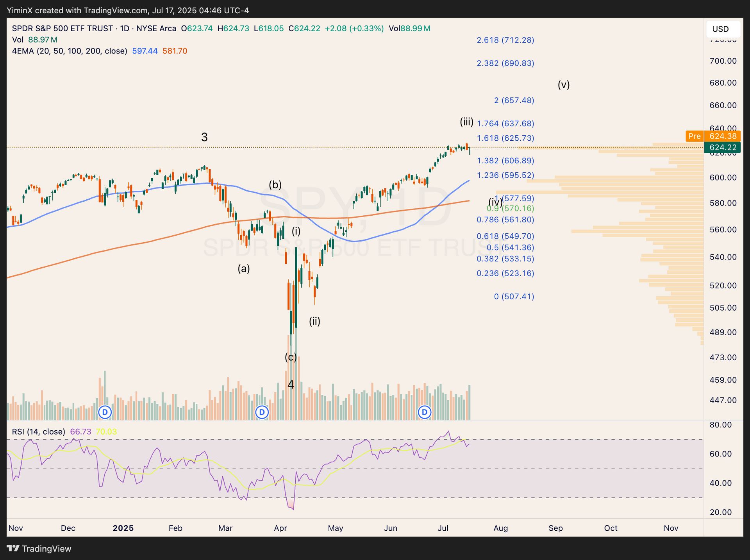Click the 2025 year label on time axis
The height and width of the screenshot is (560, 750).
coord(123,528)
